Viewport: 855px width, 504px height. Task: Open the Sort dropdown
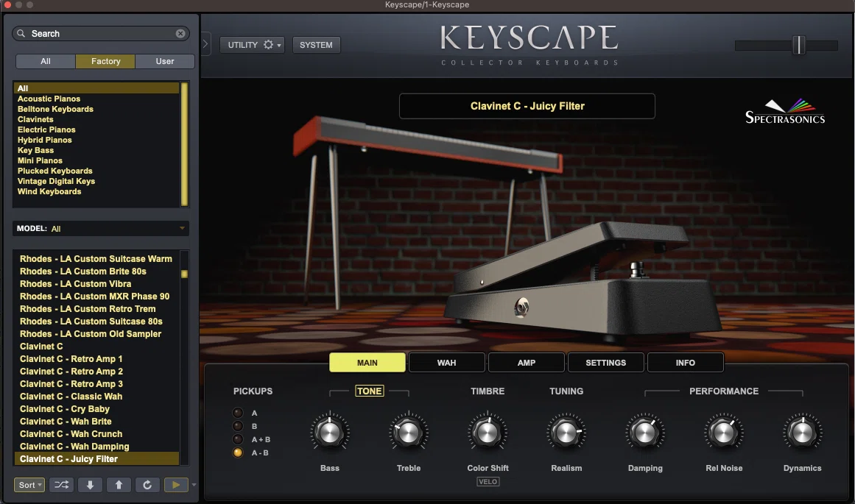coord(29,484)
